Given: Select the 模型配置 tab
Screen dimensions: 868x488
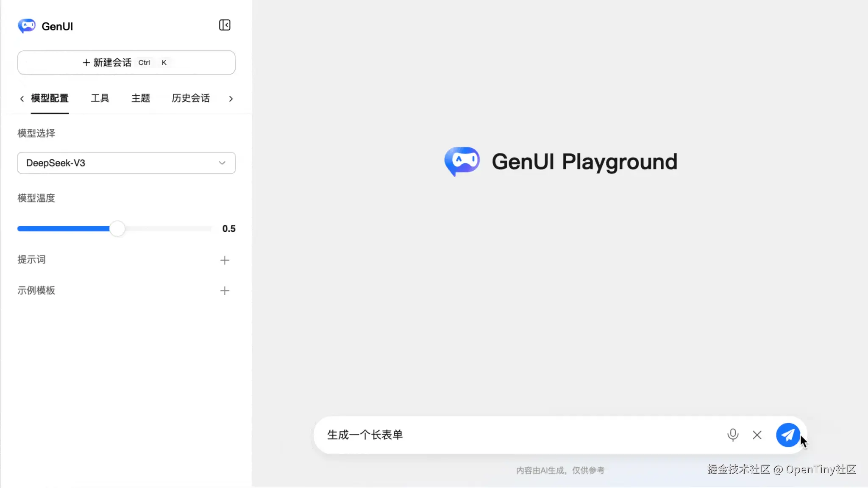Looking at the screenshot, I should 50,98.
